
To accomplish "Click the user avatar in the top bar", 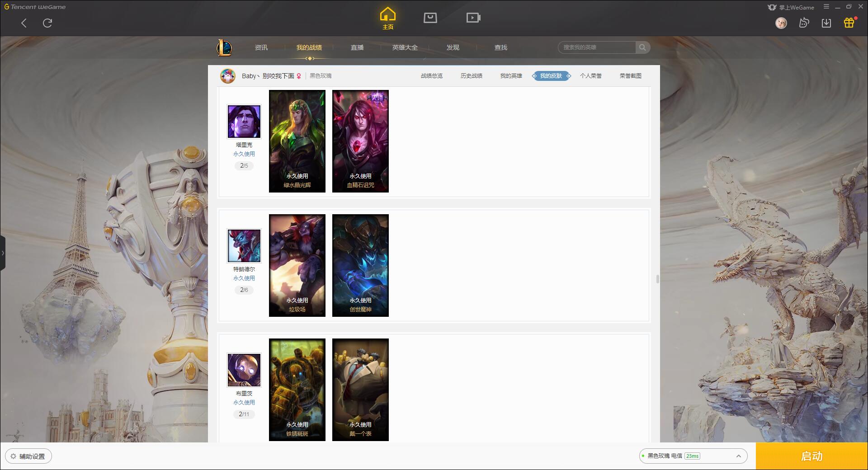I will pyautogui.click(x=781, y=23).
